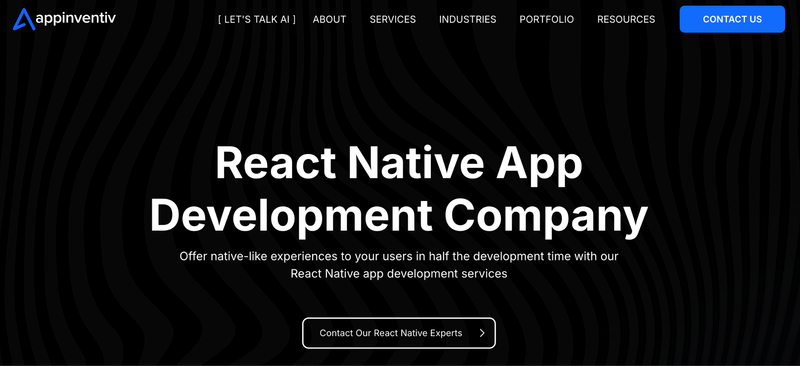Screen dimensions: 800x366
Task: Go to the PORTFOLIO page
Action: point(546,19)
